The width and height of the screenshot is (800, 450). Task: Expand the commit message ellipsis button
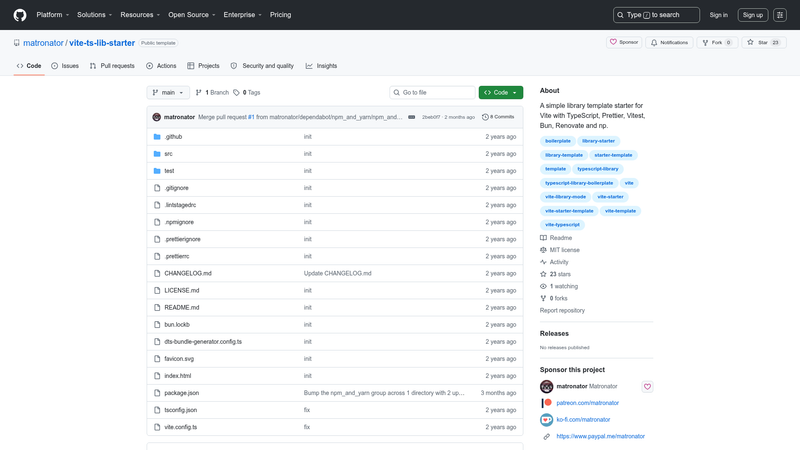411,117
